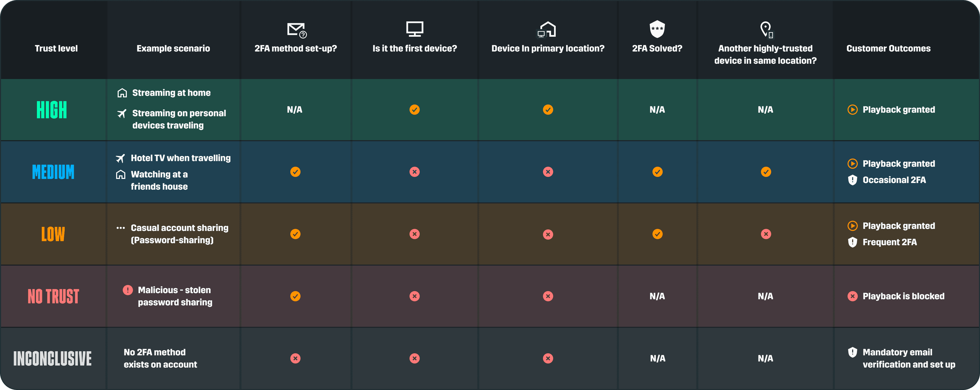Click the airplane icon beside Hotel TV

tap(121, 158)
